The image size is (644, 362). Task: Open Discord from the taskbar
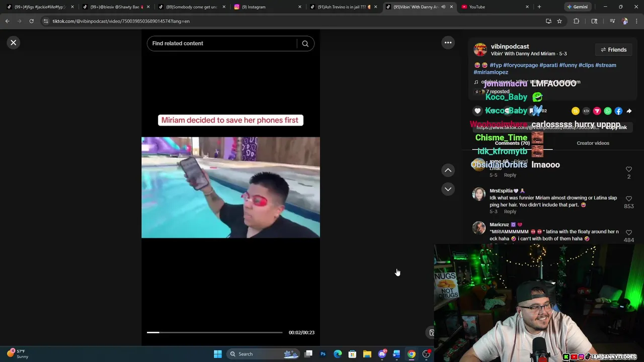pos(382,354)
